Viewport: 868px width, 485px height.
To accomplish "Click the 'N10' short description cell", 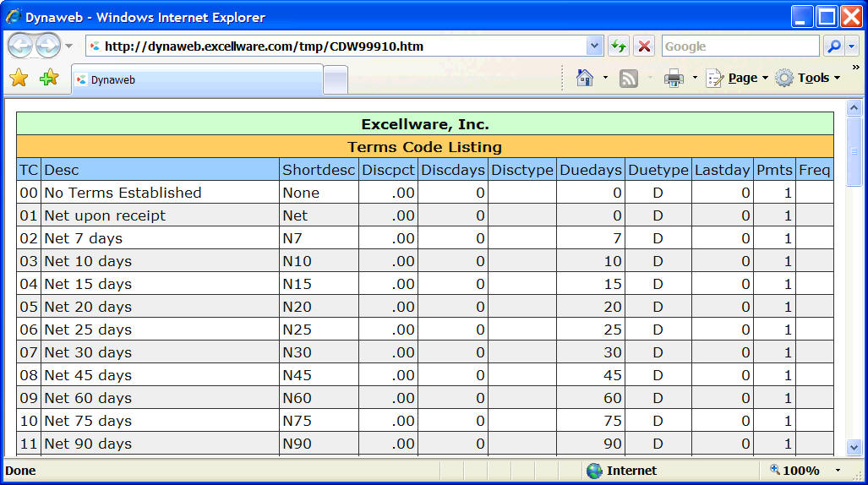I will pyautogui.click(x=319, y=261).
